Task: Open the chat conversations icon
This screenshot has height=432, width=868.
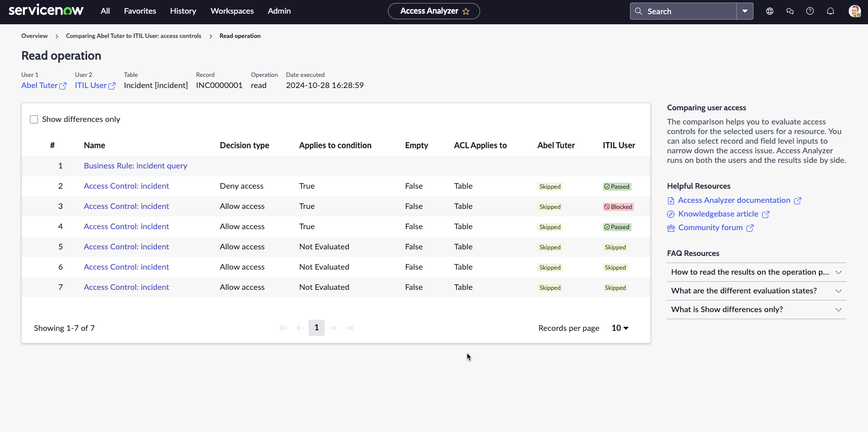Action: pyautogui.click(x=790, y=11)
